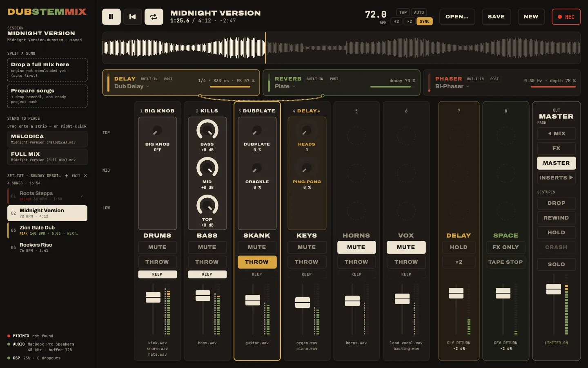Toggle FX ONLY on the SPACE strip
The image size is (588, 368).
pos(506,247)
